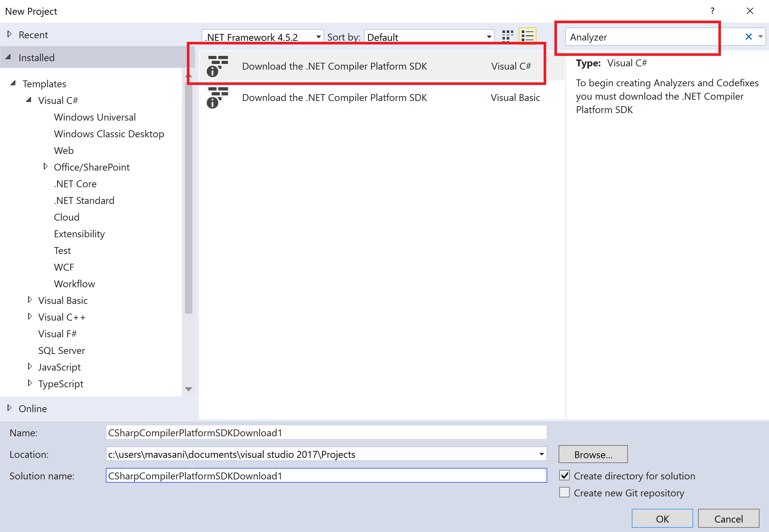This screenshot has width=769, height=532.
Task: Select the Workflow template category
Action: click(74, 284)
